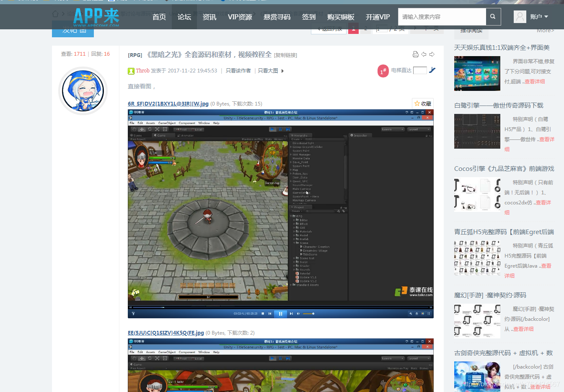Open the VIP资源 menu item
The width and height of the screenshot is (564, 392).
[x=240, y=17]
